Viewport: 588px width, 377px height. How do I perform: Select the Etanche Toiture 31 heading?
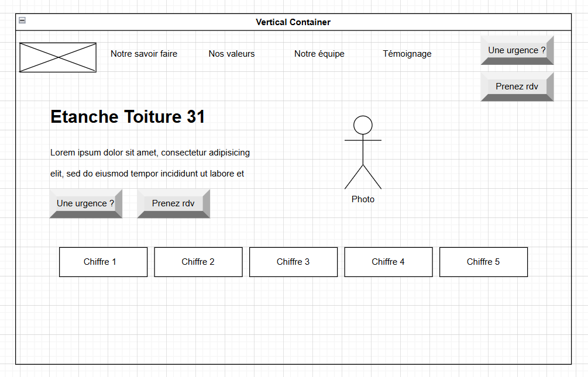pyautogui.click(x=128, y=117)
